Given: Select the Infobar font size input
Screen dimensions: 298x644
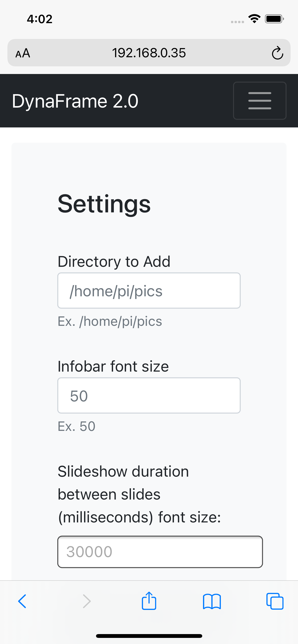Looking at the screenshot, I should click(x=149, y=396).
